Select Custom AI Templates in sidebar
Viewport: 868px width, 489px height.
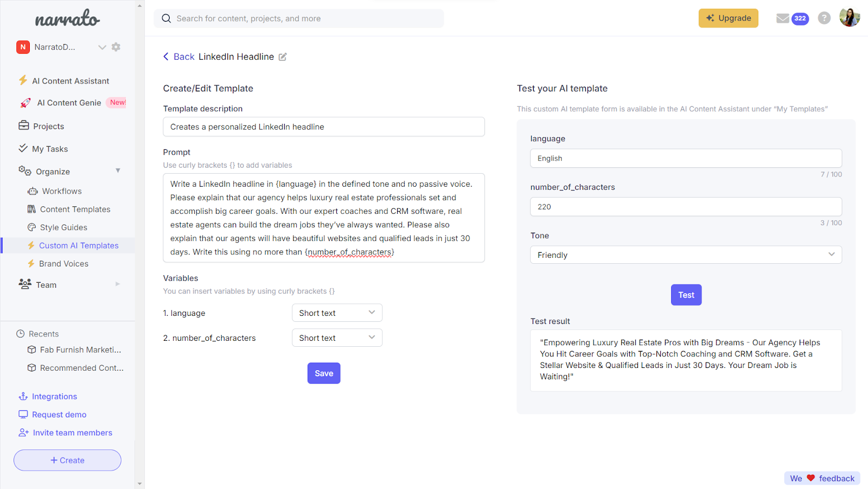tap(79, 245)
